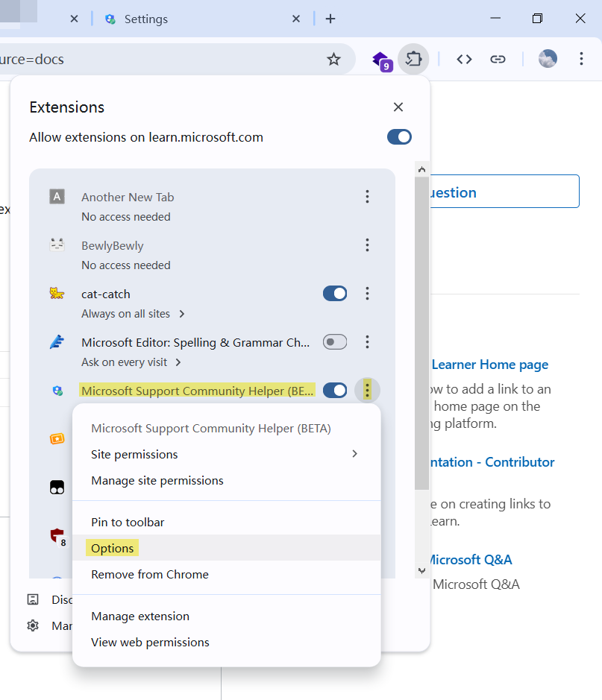Open more options for BewlyBewly
This screenshot has width=602, height=700.
(x=367, y=245)
